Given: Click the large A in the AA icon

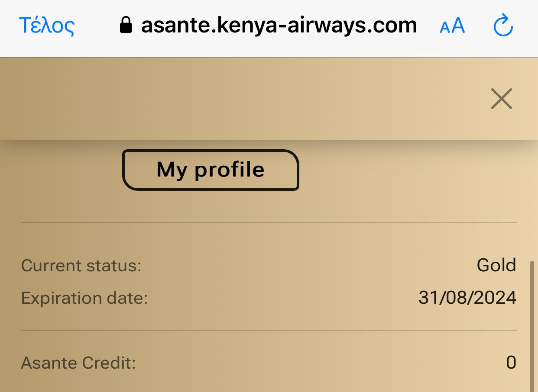Looking at the screenshot, I should click(x=458, y=26).
